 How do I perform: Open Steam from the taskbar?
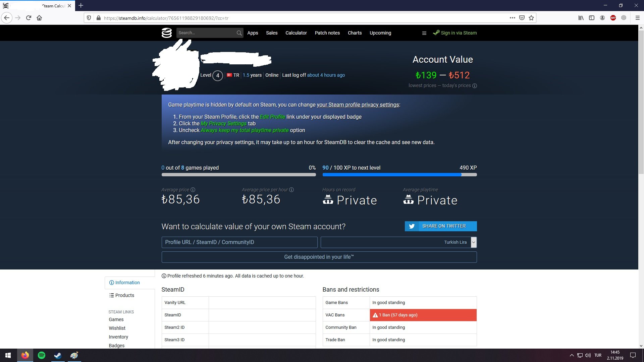(58, 355)
